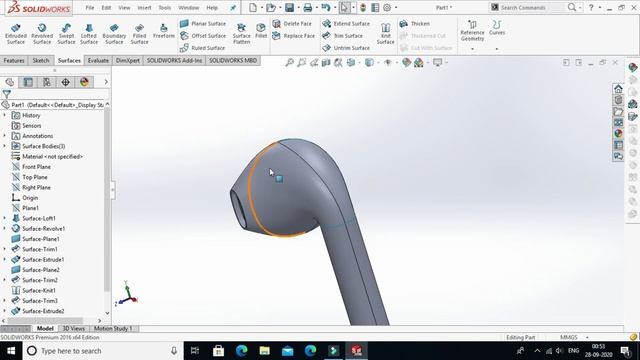Click the Save icon in top toolbar
Screen dimensions: 640x360
tap(289, 7)
